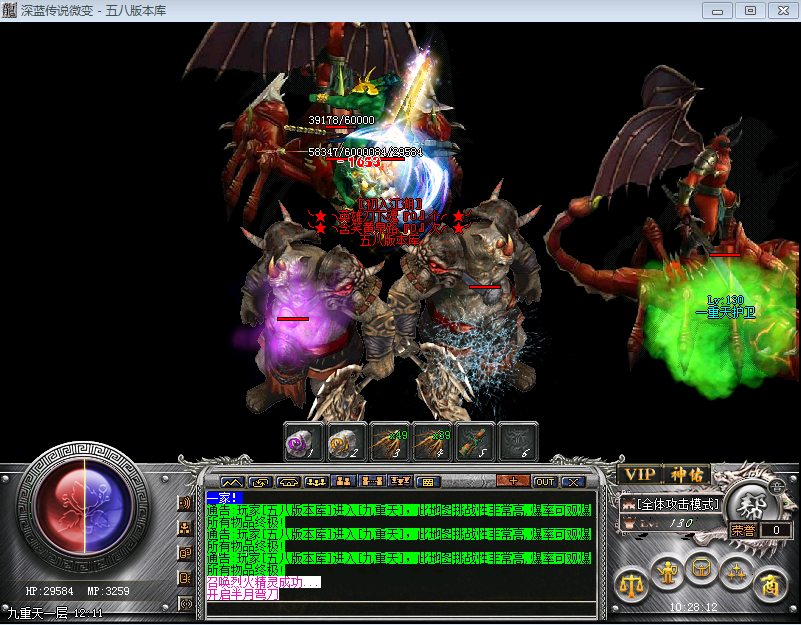Open the VIP panel
Screen dimensions: 801x625
(x=640, y=475)
